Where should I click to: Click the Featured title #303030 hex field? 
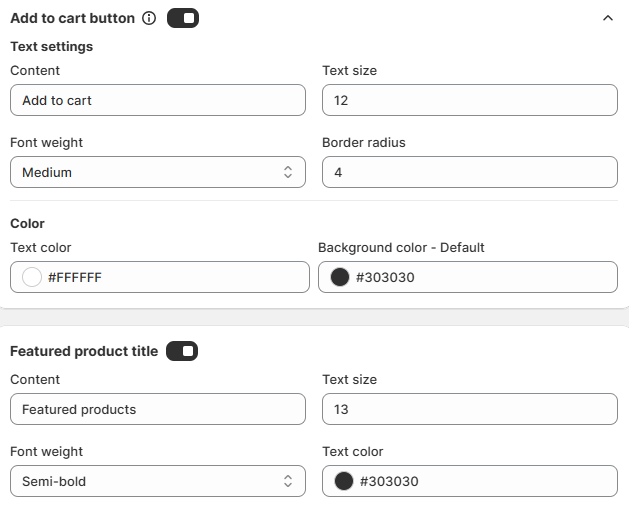tap(470, 481)
